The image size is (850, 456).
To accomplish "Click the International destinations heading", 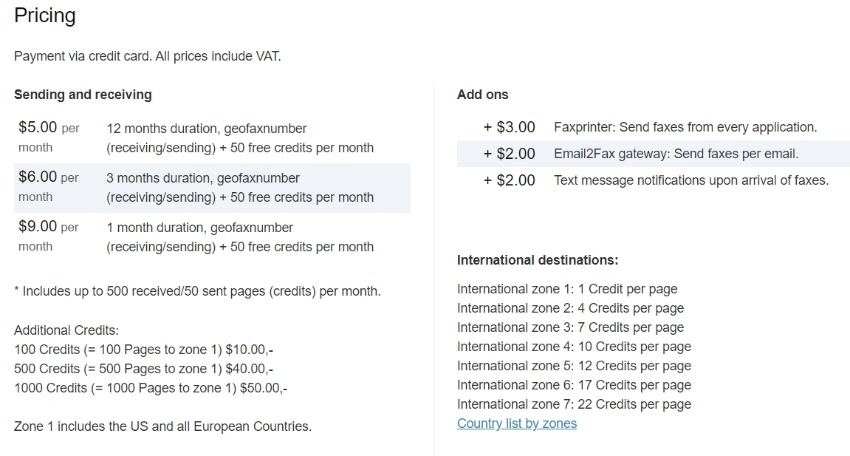I will click(x=537, y=260).
